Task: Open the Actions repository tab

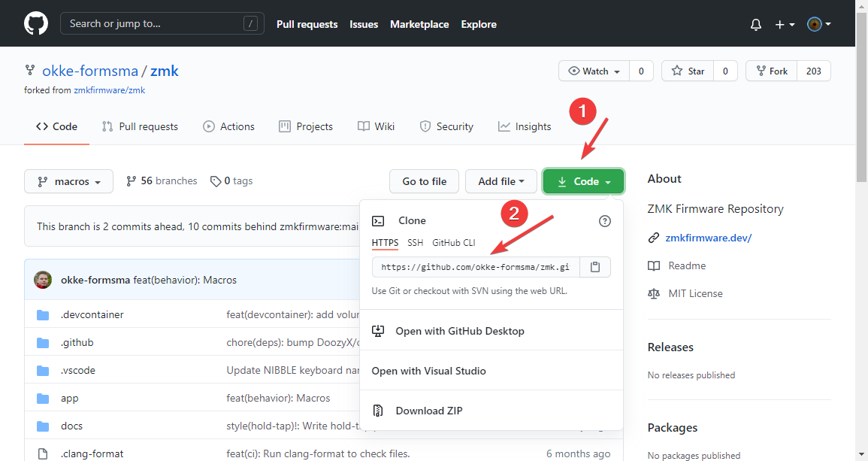Action: [x=229, y=126]
